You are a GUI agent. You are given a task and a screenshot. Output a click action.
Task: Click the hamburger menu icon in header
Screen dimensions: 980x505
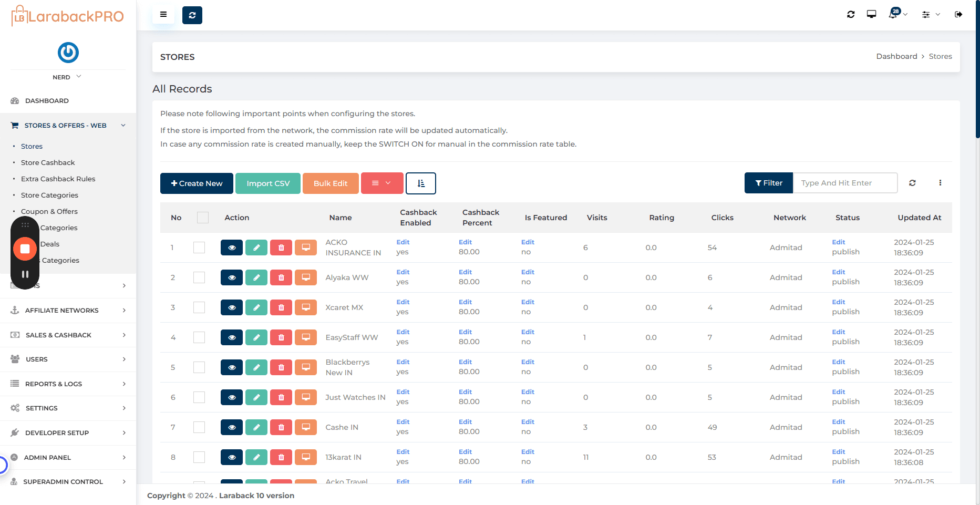tap(163, 15)
